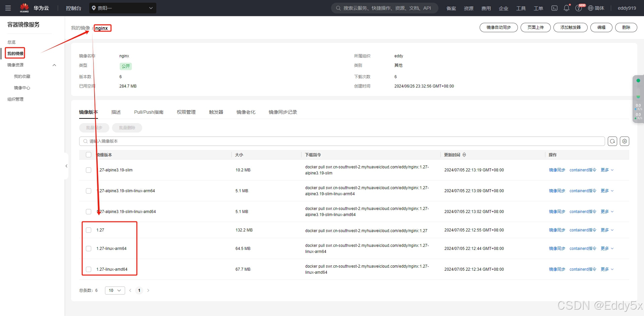Open 镜像中心 in the sidebar
This screenshot has height=316, width=644.
point(22,88)
